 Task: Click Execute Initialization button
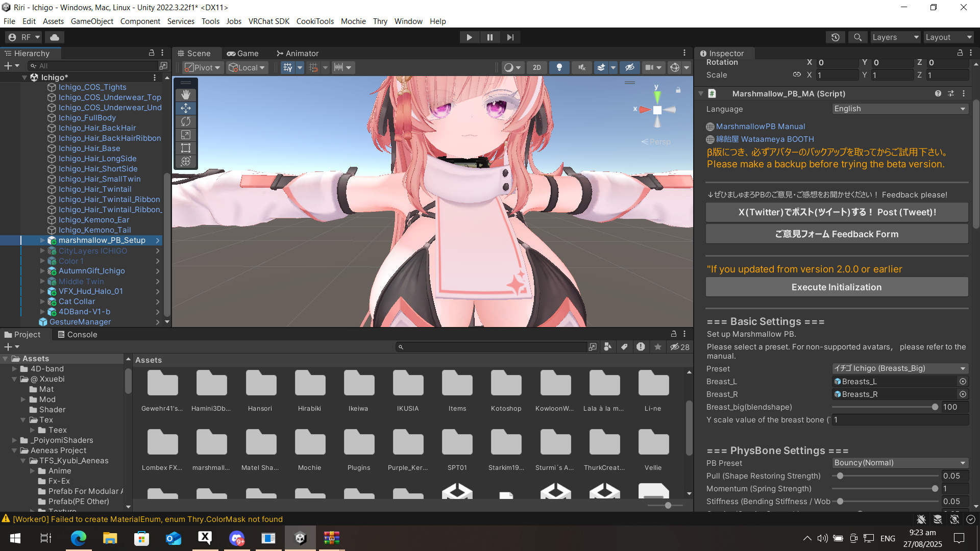click(x=837, y=287)
